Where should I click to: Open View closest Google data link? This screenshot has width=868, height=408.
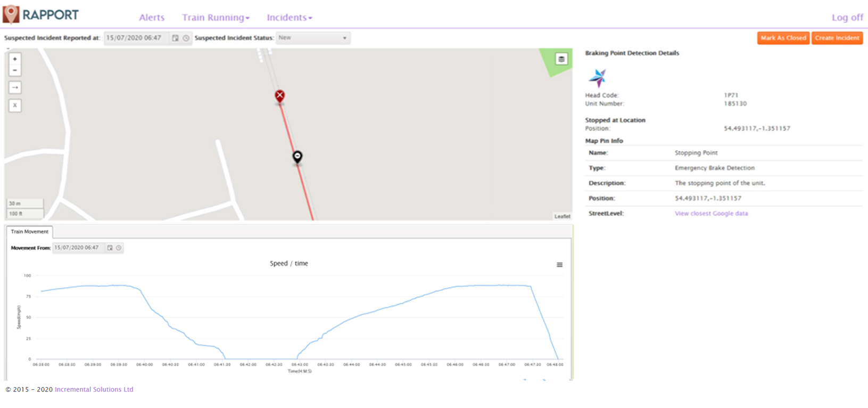711,214
